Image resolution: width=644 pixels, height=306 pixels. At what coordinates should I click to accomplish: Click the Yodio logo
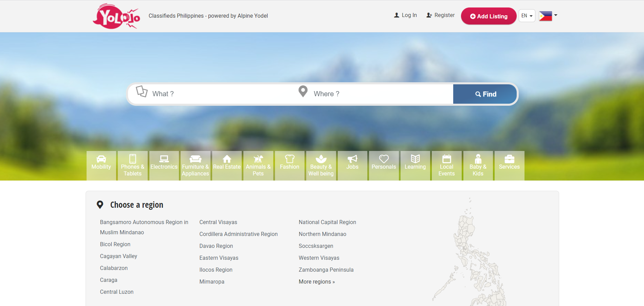(x=116, y=16)
